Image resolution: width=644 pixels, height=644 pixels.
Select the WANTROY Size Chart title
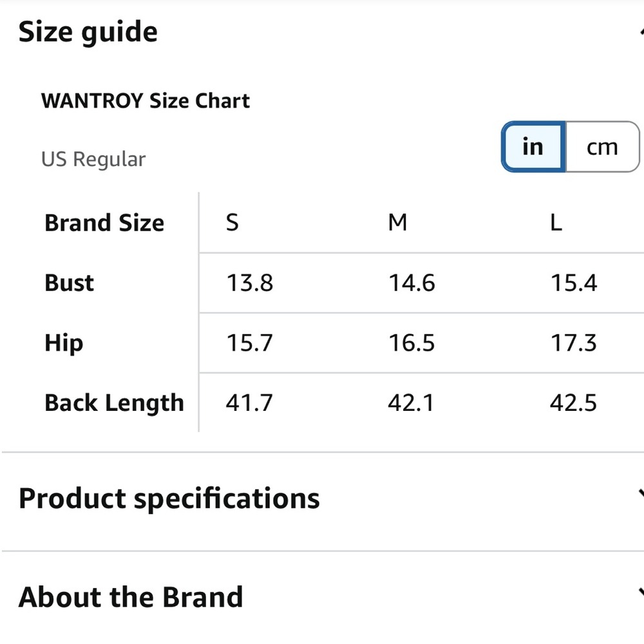[x=146, y=100]
